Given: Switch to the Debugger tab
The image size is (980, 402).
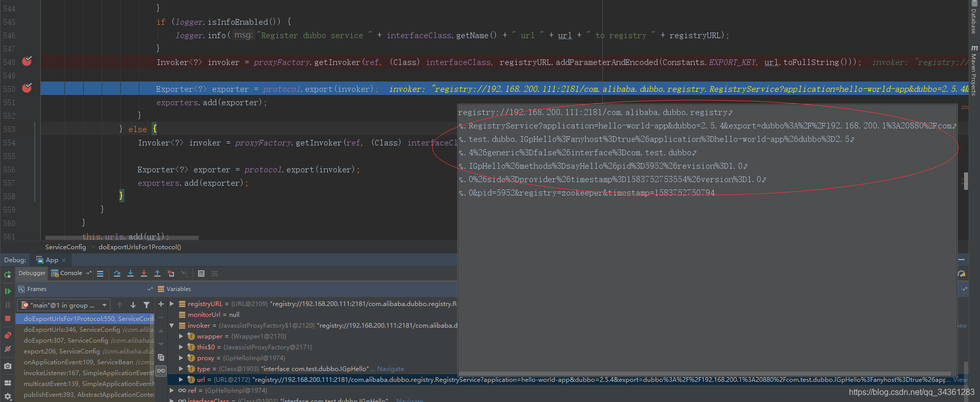Looking at the screenshot, I should 32,273.
